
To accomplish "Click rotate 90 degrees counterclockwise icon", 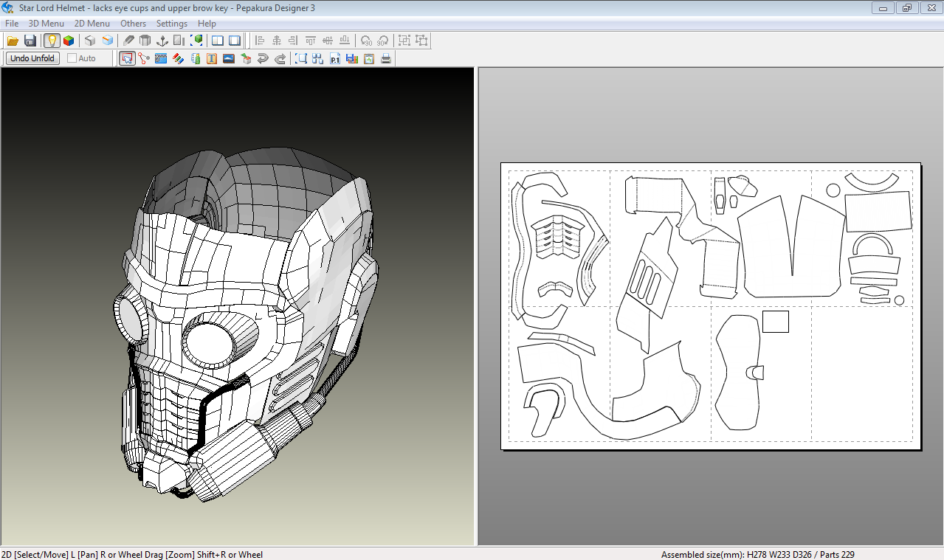I will (x=366, y=41).
